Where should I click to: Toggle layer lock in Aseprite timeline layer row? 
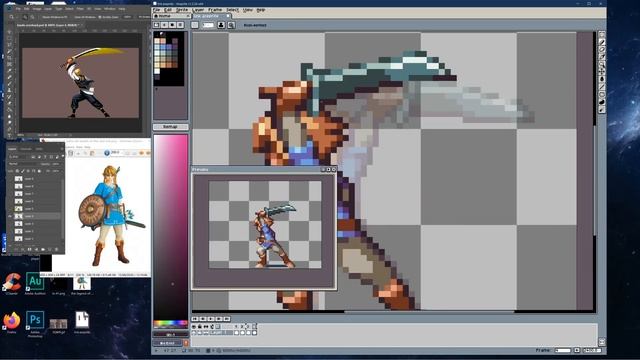[200, 333]
